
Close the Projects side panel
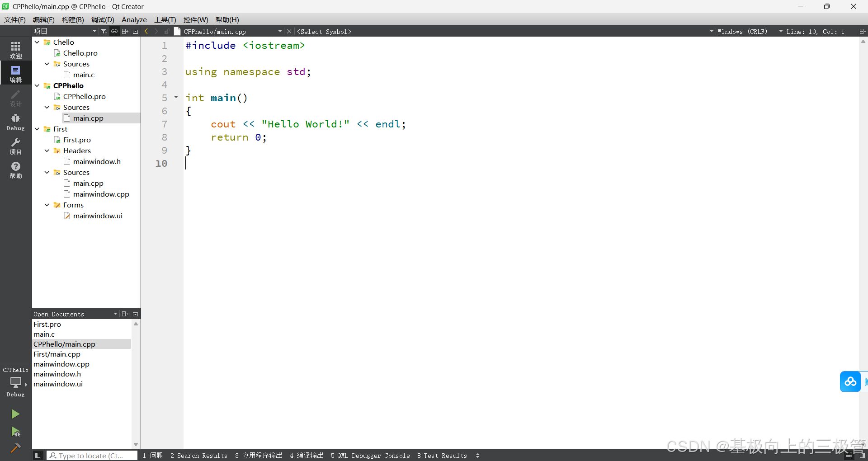click(135, 31)
